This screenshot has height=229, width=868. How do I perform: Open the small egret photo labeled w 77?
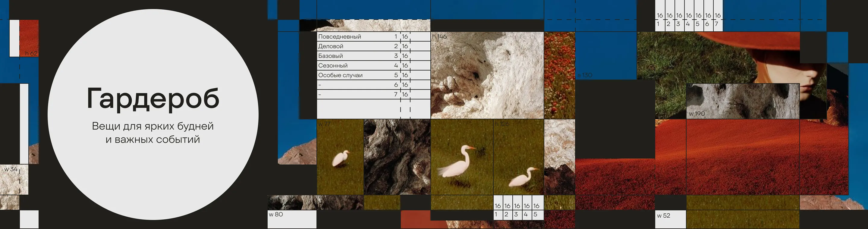pos(340,157)
